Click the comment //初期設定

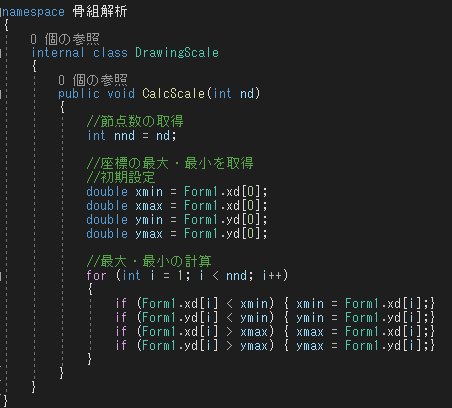pyautogui.click(x=121, y=177)
